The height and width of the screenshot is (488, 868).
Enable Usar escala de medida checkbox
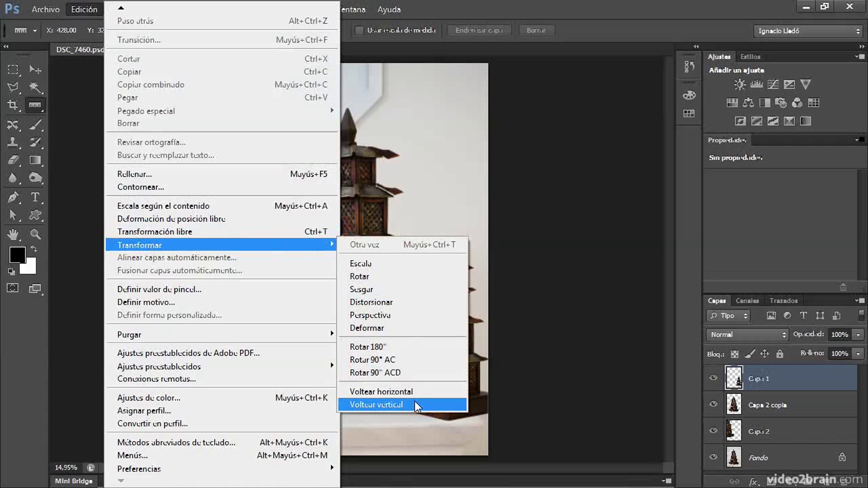359,30
